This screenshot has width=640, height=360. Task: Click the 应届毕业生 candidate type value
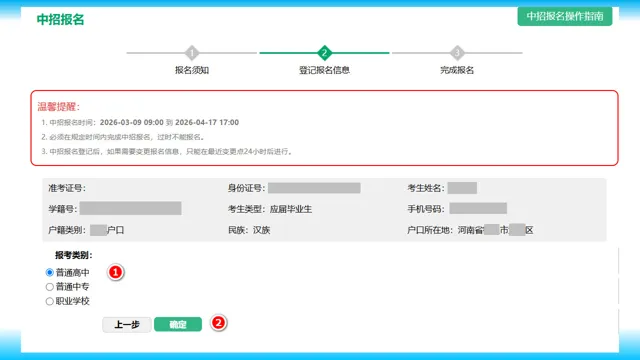tap(291, 209)
